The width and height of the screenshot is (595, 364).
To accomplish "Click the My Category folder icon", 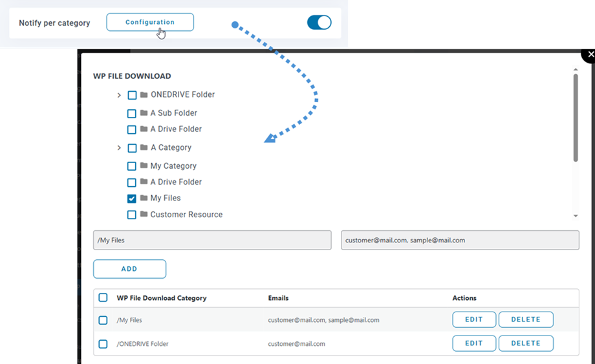I will click(144, 166).
